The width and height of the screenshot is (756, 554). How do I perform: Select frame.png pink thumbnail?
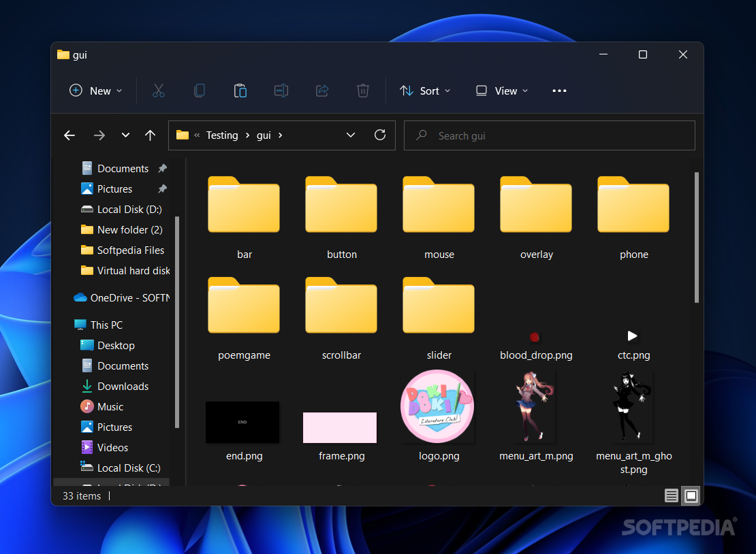tap(340, 427)
